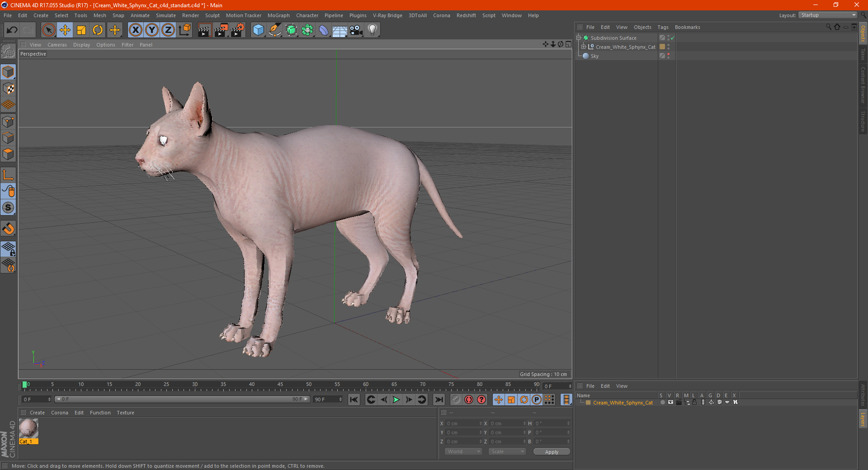
Task: Open the Render menu
Action: click(190, 15)
